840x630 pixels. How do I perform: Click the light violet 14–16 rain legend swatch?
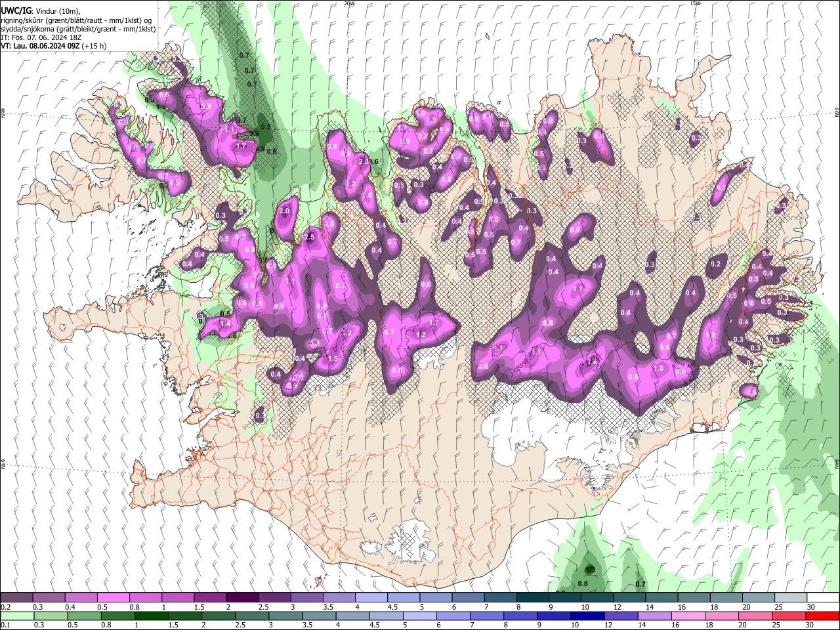click(654, 616)
